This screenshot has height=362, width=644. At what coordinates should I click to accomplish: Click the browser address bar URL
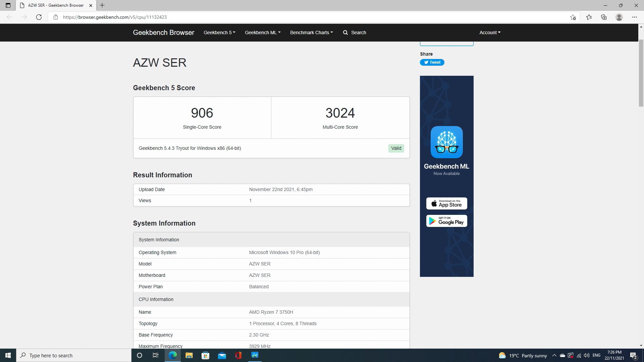point(115,17)
